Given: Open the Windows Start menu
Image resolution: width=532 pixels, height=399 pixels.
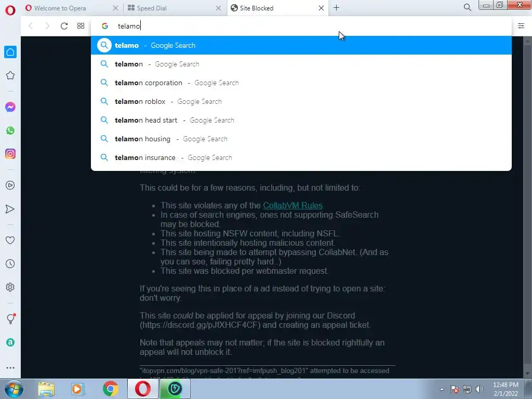Looking at the screenshot, I should click(x=14, y=389).
